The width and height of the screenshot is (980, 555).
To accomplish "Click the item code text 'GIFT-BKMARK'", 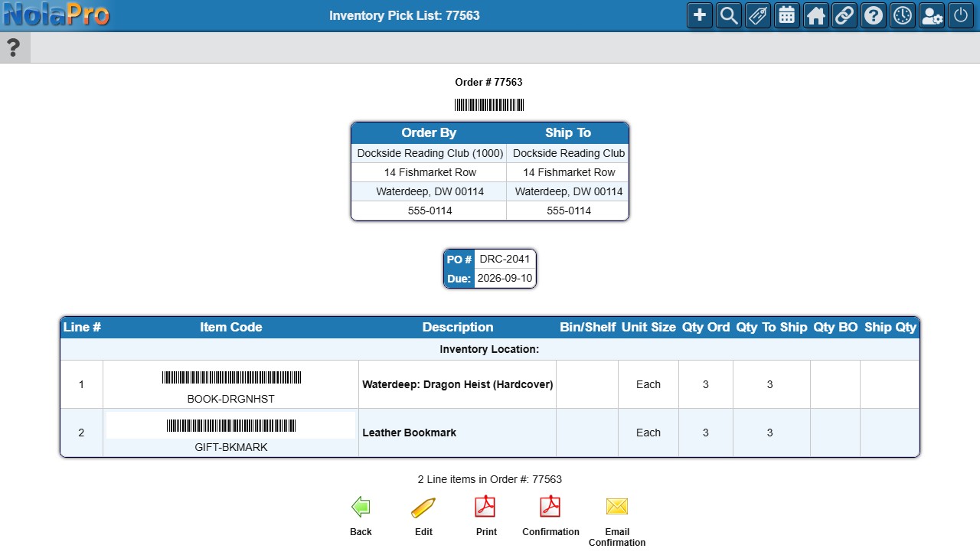I will [231, 447].
